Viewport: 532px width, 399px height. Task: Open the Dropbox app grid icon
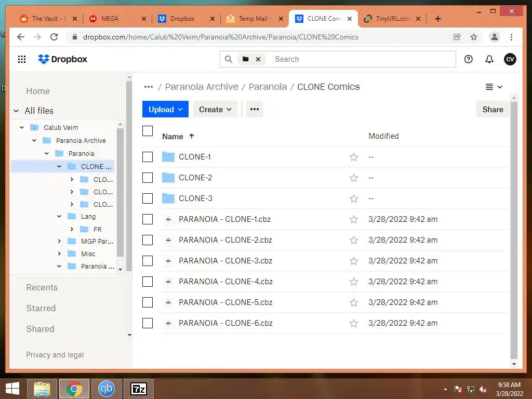tap(22, 59)
